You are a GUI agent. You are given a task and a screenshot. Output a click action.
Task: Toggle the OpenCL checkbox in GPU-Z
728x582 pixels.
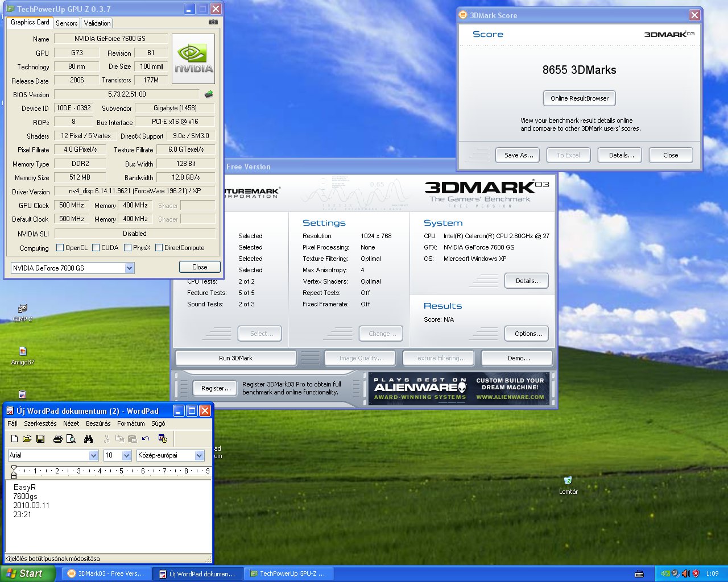(60, 248)
